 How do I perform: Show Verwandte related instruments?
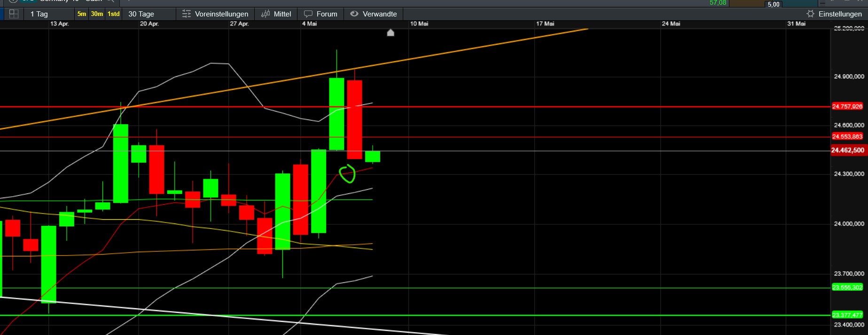(374, 14)
